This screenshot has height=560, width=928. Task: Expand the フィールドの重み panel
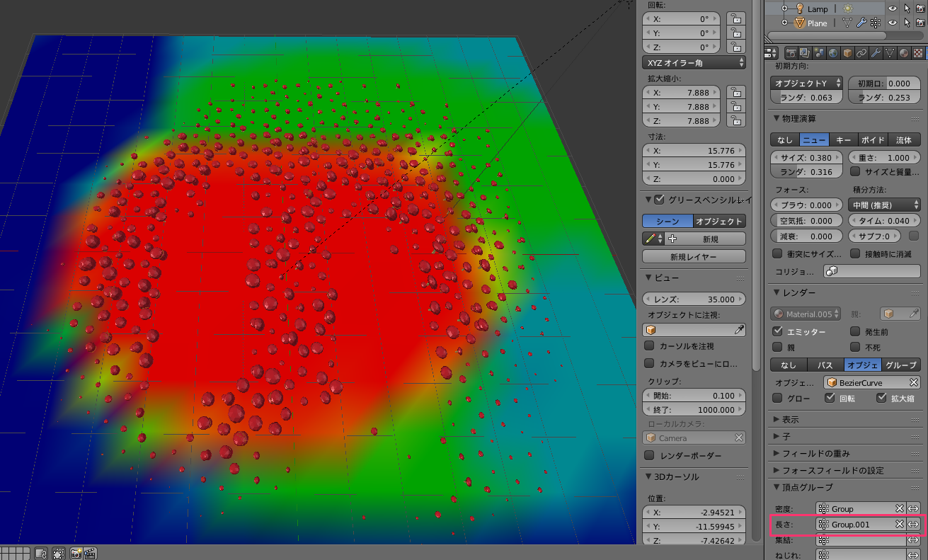(x=815, y=453)
